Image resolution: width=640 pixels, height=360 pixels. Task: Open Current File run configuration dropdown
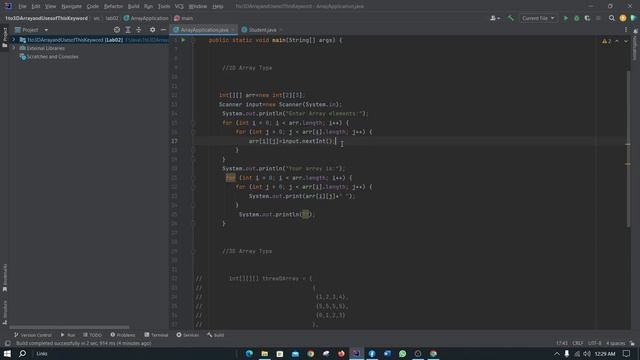tap(538, 18)
